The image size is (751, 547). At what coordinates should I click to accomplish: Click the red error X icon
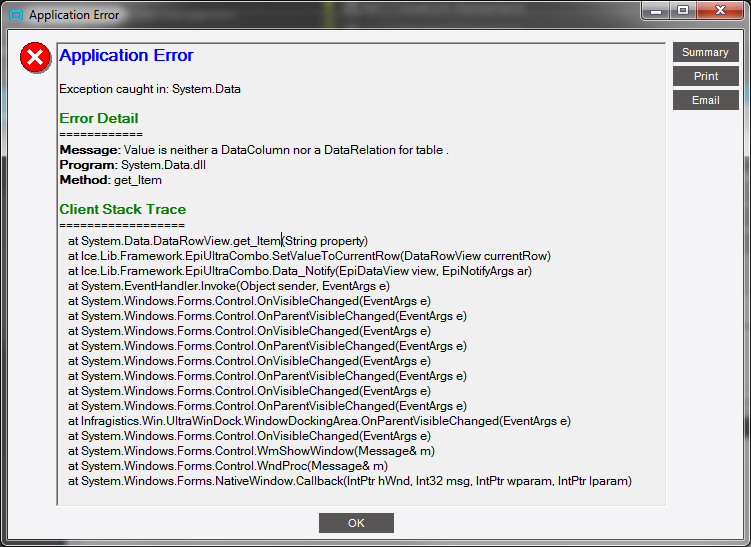pos(35,57)
